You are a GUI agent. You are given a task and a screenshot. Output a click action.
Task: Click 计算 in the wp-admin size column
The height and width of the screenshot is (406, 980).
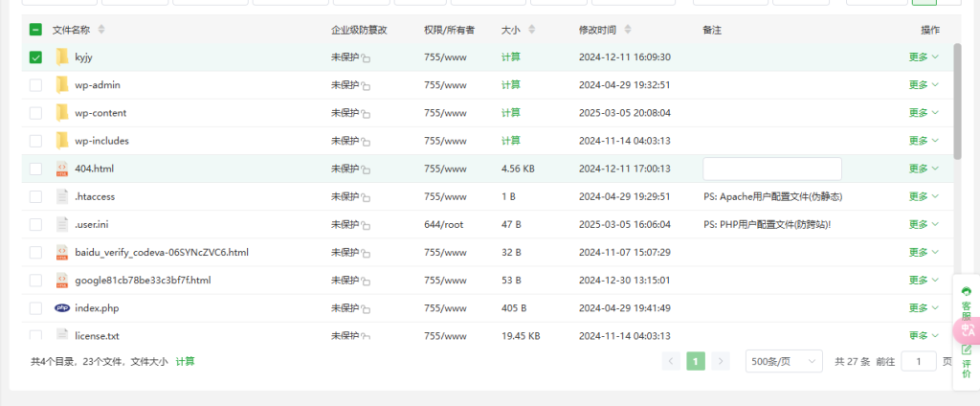pyautogui.click(x=511, y=85)
